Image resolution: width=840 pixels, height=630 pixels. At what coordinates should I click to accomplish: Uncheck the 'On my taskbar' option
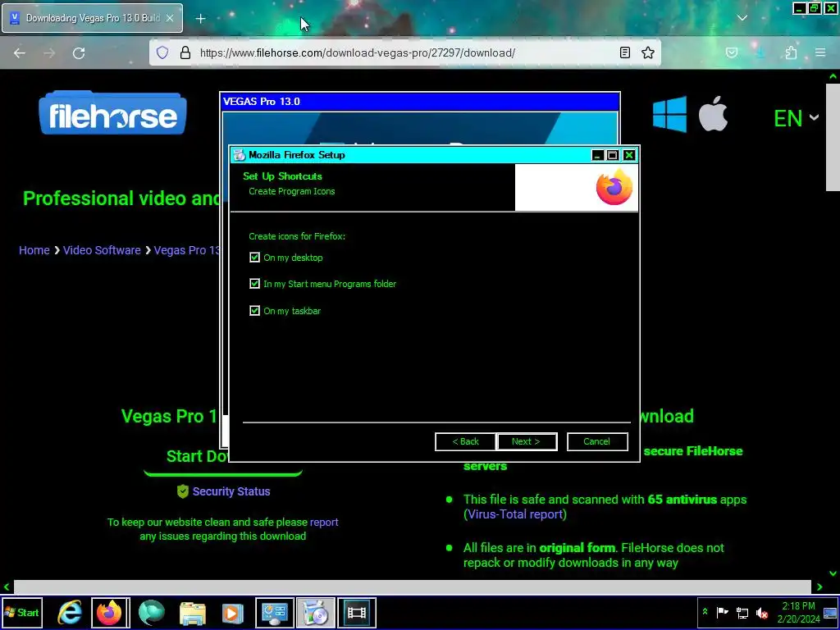tap(254, 311)
